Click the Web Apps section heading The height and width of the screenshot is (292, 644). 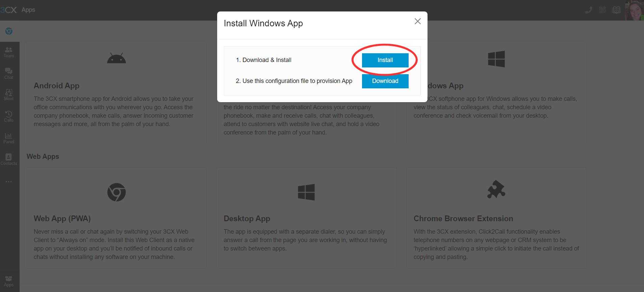point(43,156)
